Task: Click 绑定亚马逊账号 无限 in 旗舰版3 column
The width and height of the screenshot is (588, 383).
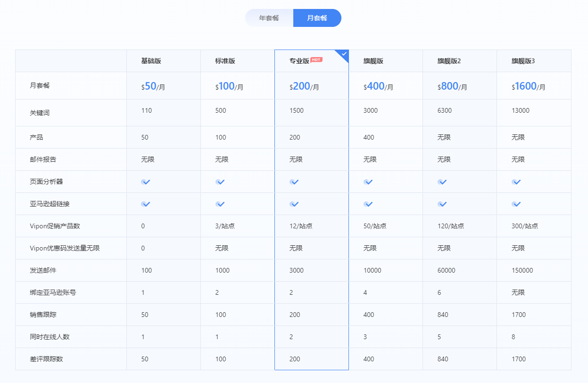Action: point(518,292)
